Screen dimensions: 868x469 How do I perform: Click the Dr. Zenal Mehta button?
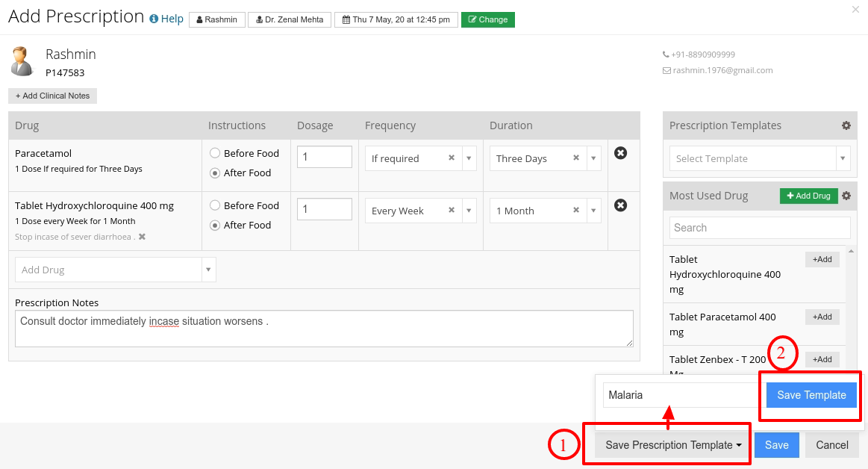(x=290, y=19)
